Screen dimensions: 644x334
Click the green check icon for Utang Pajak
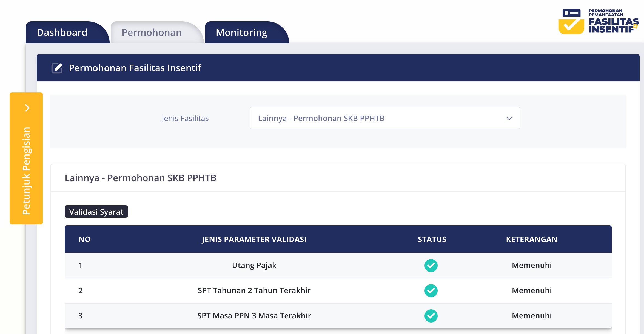point(431,266)
